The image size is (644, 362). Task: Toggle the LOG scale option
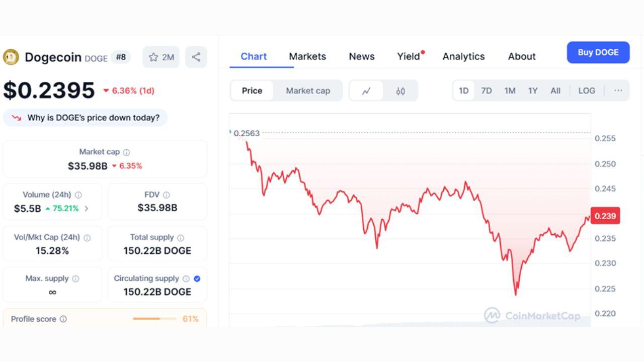(587, 91)
